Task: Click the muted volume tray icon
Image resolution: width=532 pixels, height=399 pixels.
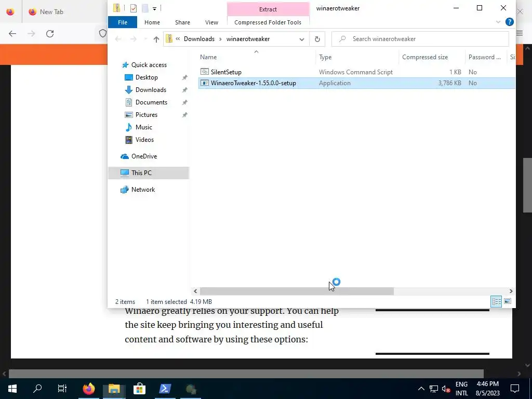Action: pos(446,389)
